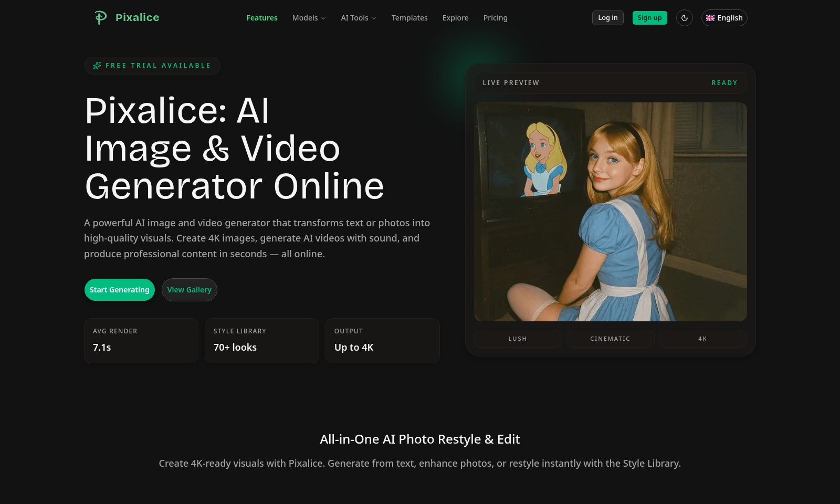Click the main Pixalice headline text
The height and width of the screenshot is (504, 840).
(235, 149)
